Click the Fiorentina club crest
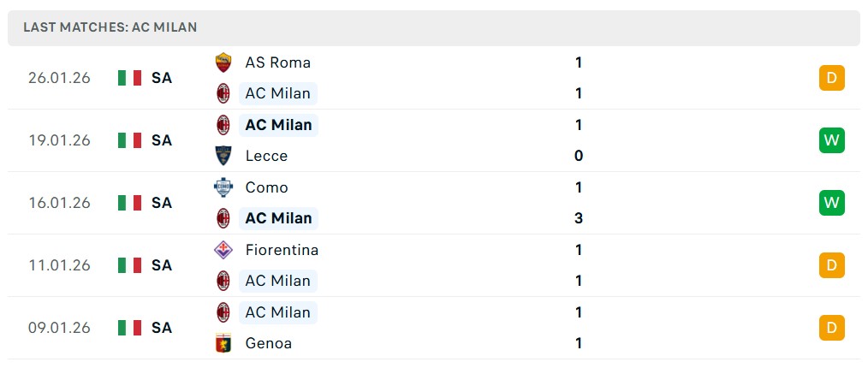The image size is (868, 368). pyautogui.click(x=223, y=250)
